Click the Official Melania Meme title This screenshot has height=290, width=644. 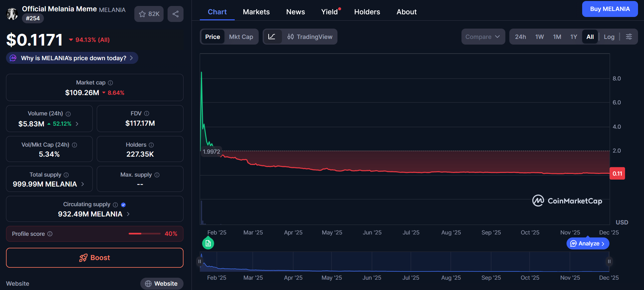coord(60,9)
